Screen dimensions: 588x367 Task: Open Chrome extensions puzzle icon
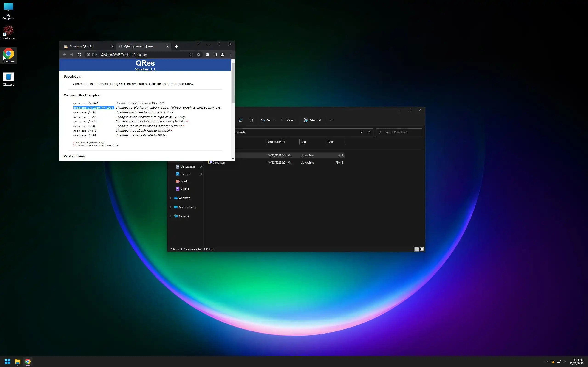pyautogui.click(x=208, y=55)
